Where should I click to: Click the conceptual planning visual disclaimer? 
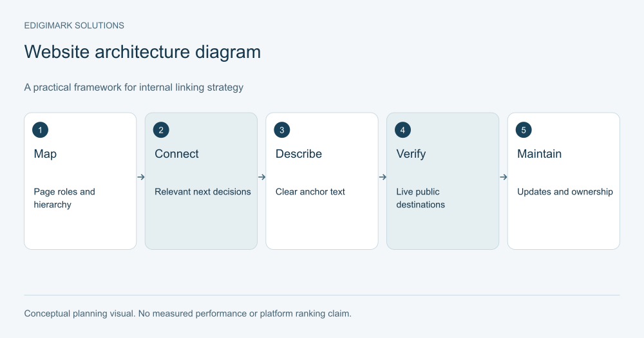(187, 314)
